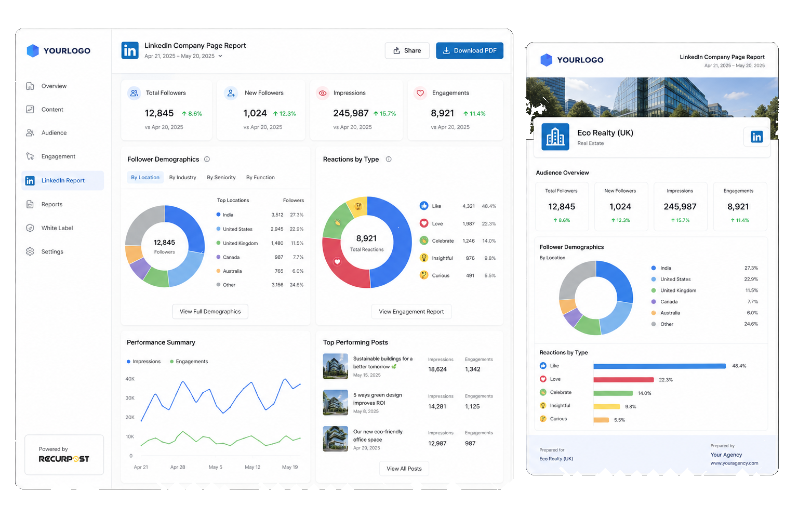798x532 pixels.
Task: Click the 12,845 Total Followers value
Action: pos(159,113)
